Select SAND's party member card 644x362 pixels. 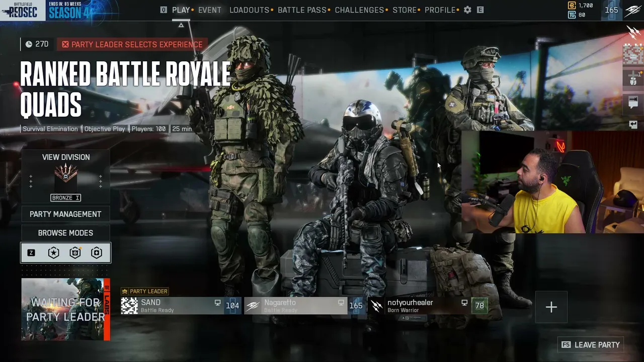click(x=180, y=306)
